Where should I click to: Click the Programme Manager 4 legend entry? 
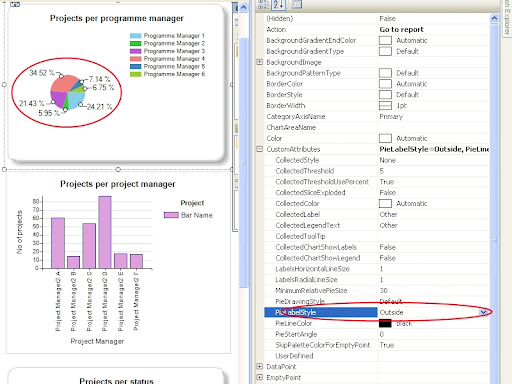coord(167,59)
